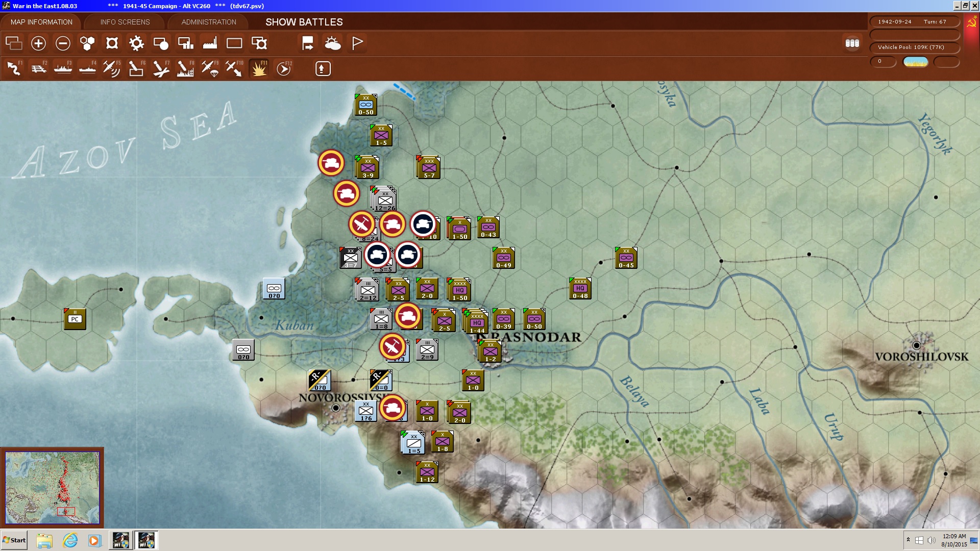Zoom out the map with minus icon
The width and height of the screenshot is (980, 551).
63,43
